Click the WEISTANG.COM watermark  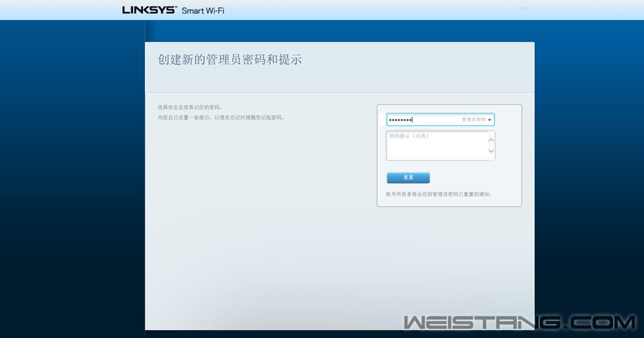tap(520, 323)
